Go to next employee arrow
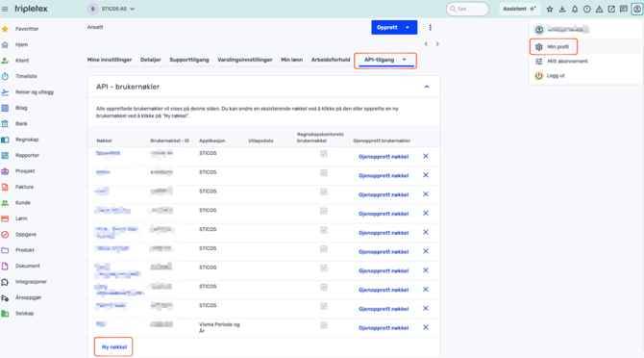 click(x=437, y=44)
